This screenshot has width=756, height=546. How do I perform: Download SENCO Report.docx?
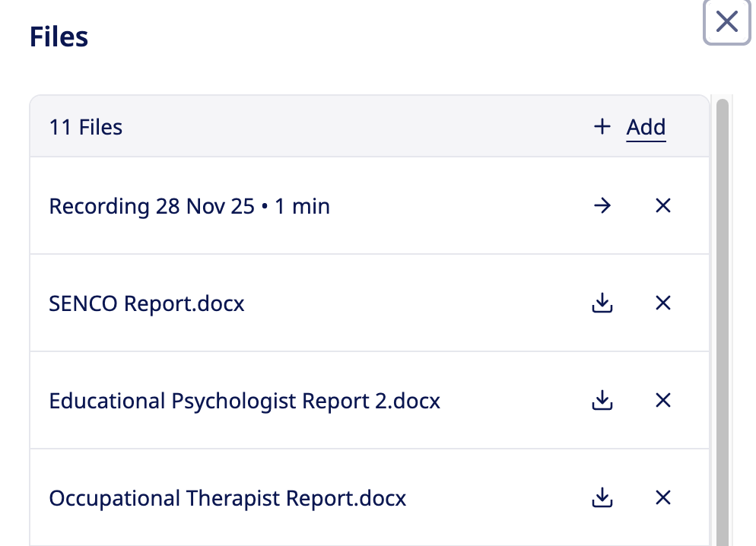click(x=602, y=303)
